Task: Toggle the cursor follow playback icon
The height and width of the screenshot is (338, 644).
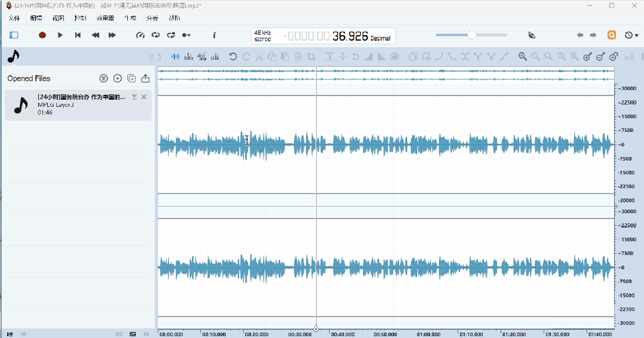Action: coord(186,35)
